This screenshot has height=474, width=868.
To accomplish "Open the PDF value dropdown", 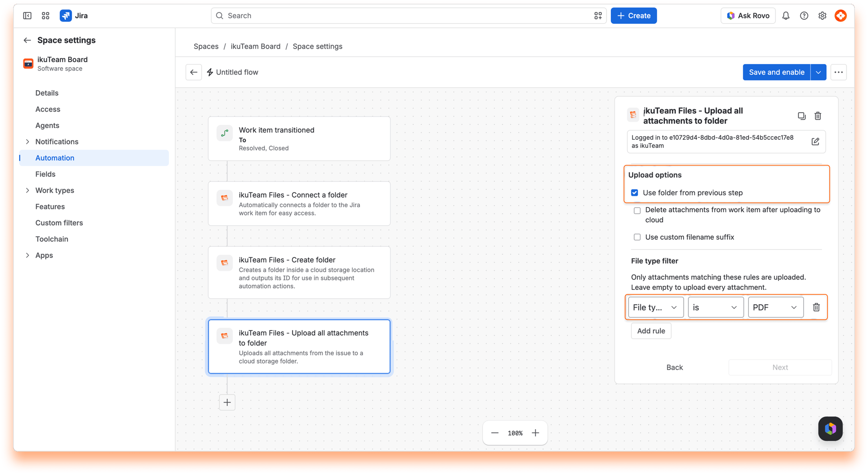I will (x=775, y=307).
